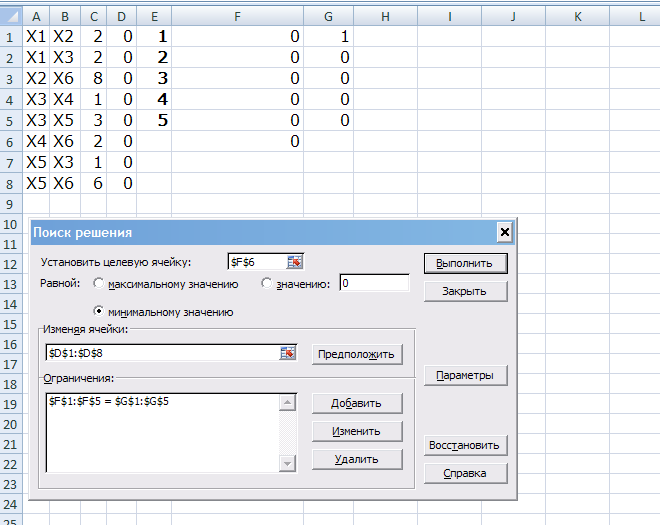660x525 pixels.
Task: Select column C header
Action: [93, 16]
